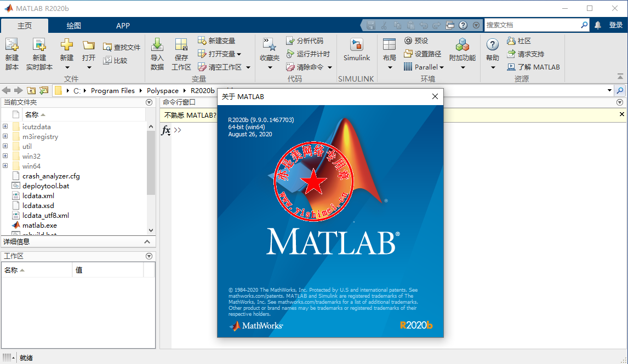Click in the 搜索文档 search field

(x=532, y=25)
